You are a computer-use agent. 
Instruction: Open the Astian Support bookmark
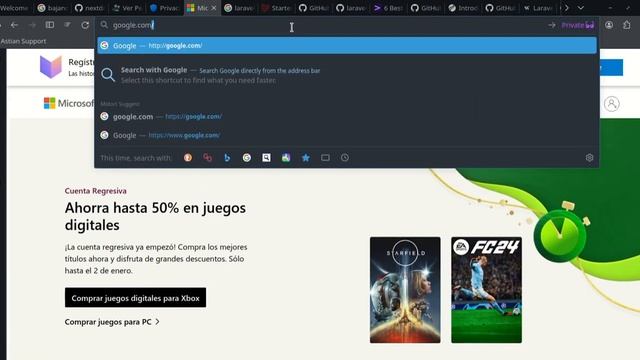23,41
